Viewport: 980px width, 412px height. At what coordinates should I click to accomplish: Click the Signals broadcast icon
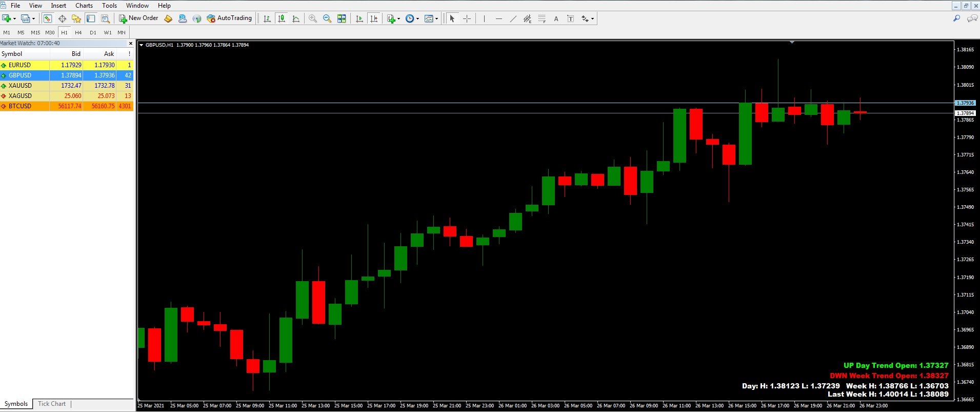point(197,18)
